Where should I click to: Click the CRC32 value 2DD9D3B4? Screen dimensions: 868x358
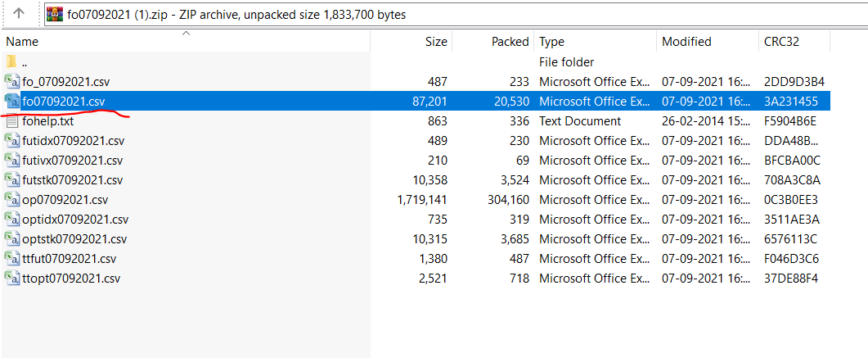pyautogui.click(x=795, y=81)
